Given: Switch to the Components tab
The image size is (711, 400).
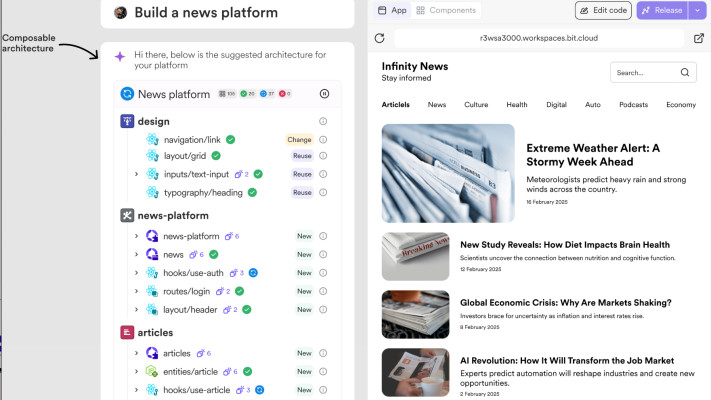Looking at the screenshot, I should pyautogui.click(x=446, y=10).
